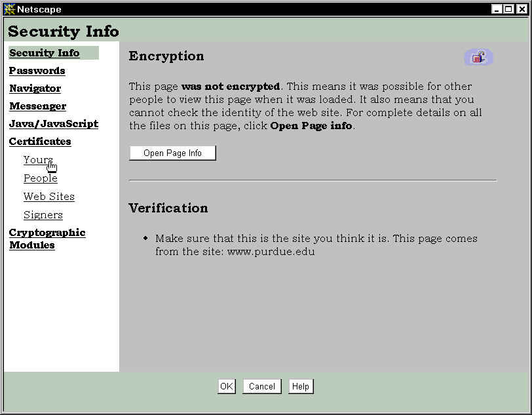The height and width of the screenshot is (415, 532).
Task: Click Cancel to dismiss the dialog
Action: (262, 386)
